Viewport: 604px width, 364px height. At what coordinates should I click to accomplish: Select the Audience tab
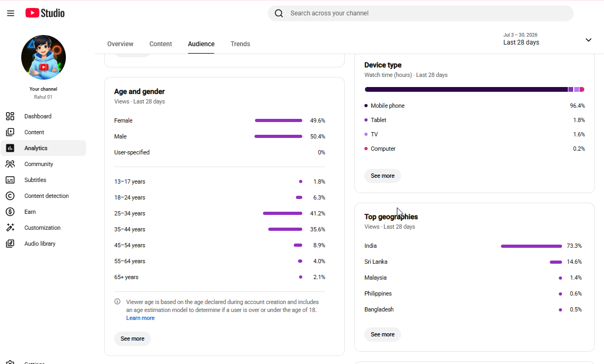pyautogui.click(x=201, y=44)
